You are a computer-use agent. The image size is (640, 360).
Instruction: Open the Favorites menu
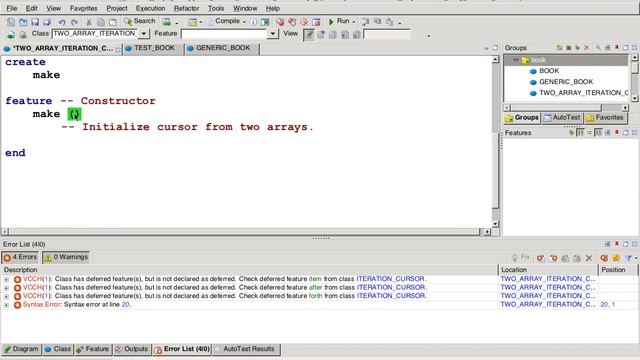[x=83, y=8]
